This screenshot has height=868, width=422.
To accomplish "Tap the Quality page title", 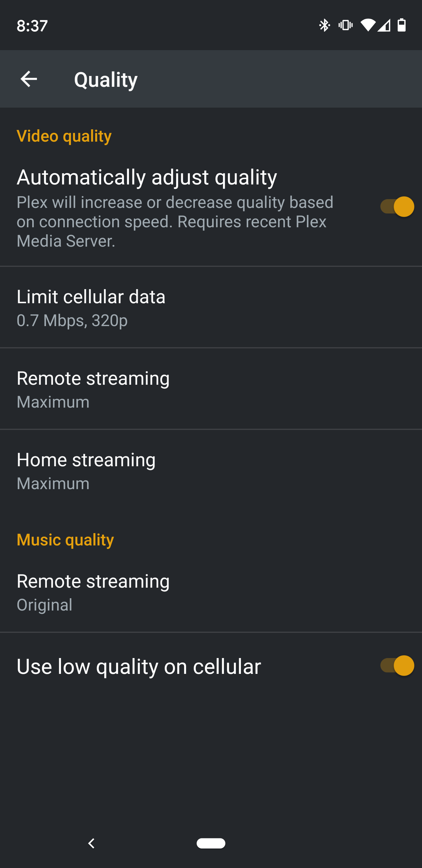I will click(106, 79).
